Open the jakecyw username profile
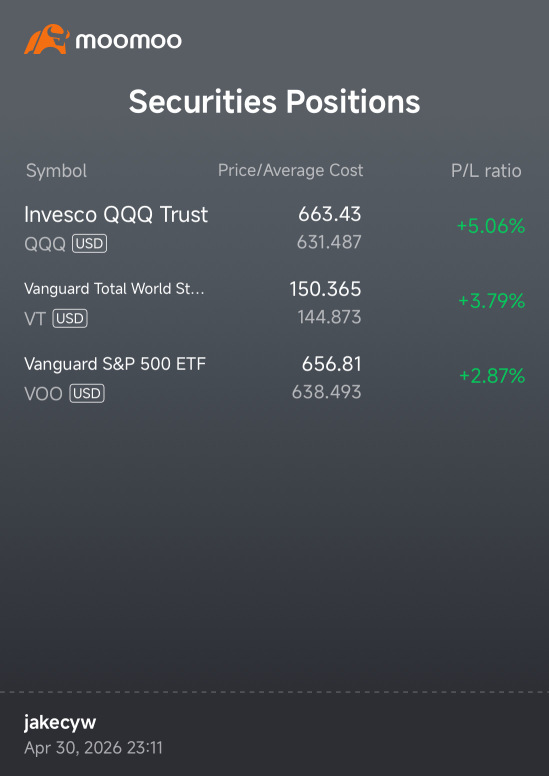The width and height of the screenshot is (549, 776). tap(60, 723)
